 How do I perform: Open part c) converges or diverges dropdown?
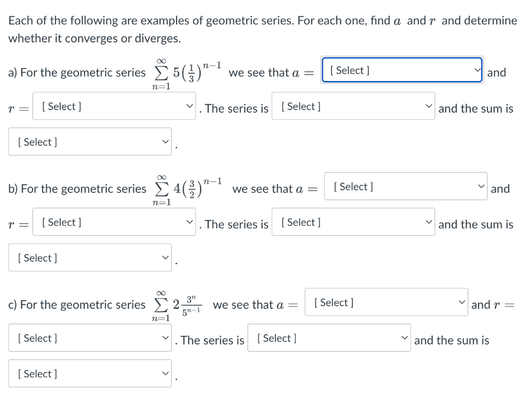329,338
